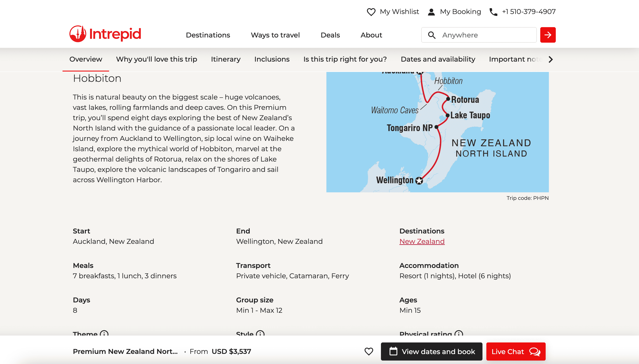Open My Wishlist using the heart icon

(371, 11)
